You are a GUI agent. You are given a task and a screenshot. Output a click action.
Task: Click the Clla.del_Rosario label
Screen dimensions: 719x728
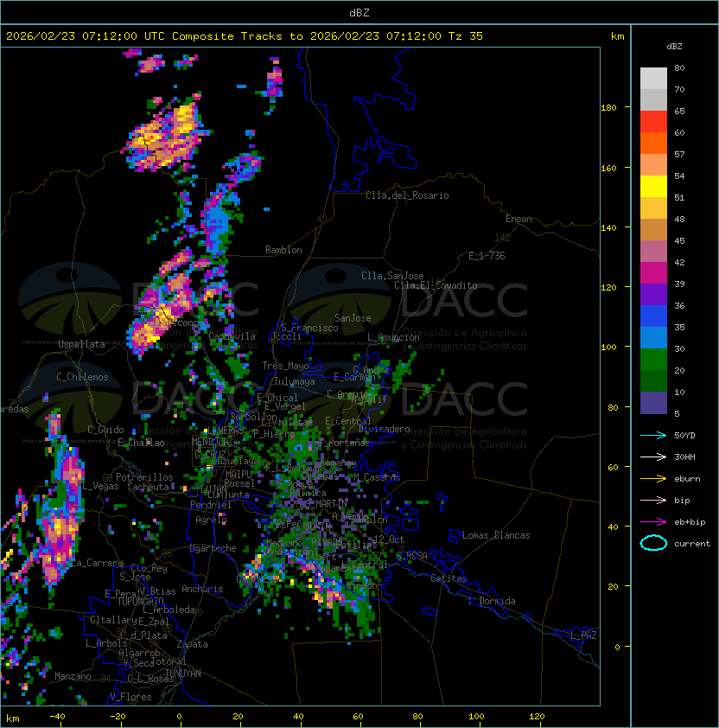(x=407, y=195)
